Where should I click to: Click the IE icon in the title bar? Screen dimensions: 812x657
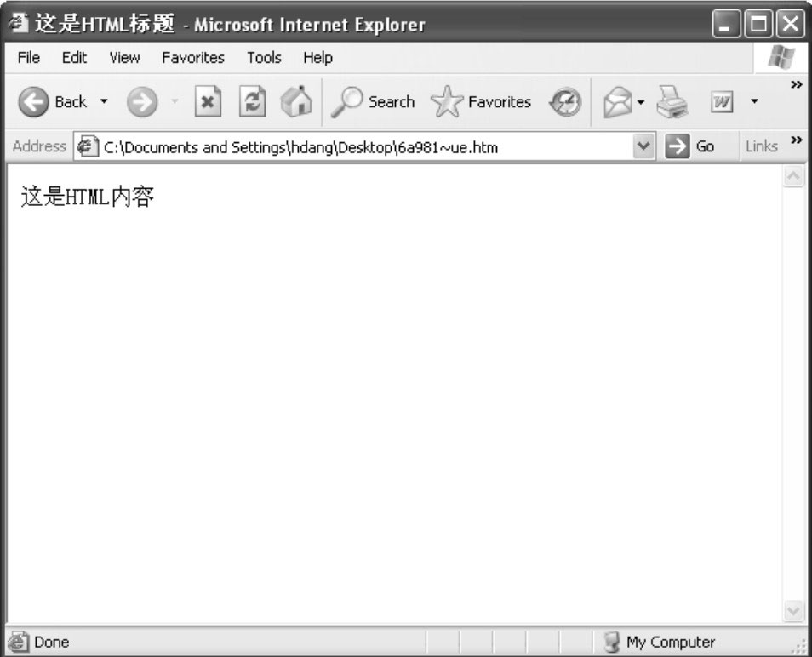pos(19,23)
